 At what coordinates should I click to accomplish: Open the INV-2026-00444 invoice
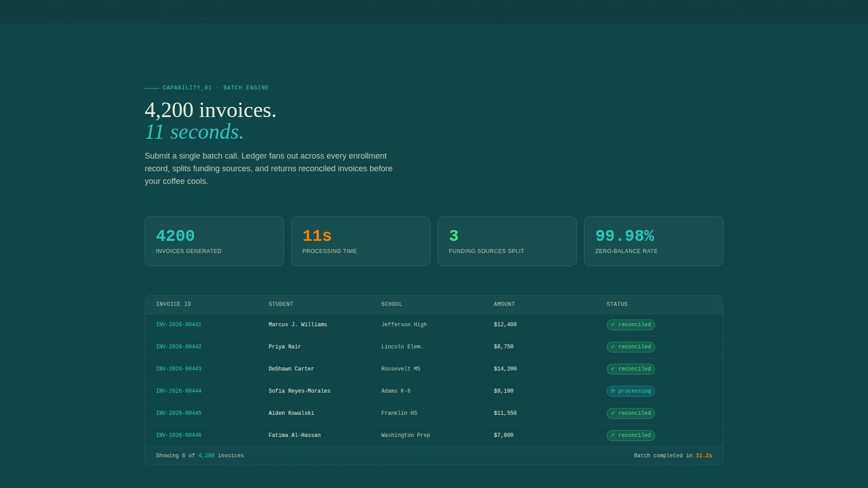point(179,391)
